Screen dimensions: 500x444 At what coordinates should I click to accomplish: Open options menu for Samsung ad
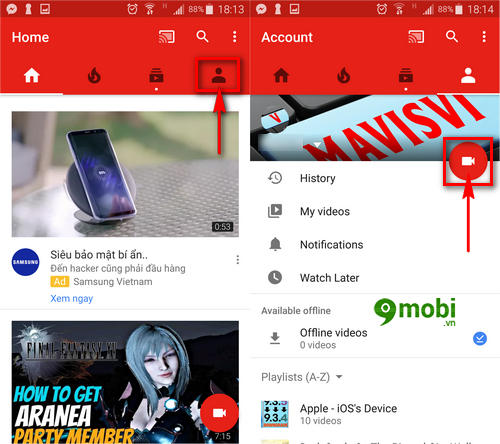click(238, 260)
